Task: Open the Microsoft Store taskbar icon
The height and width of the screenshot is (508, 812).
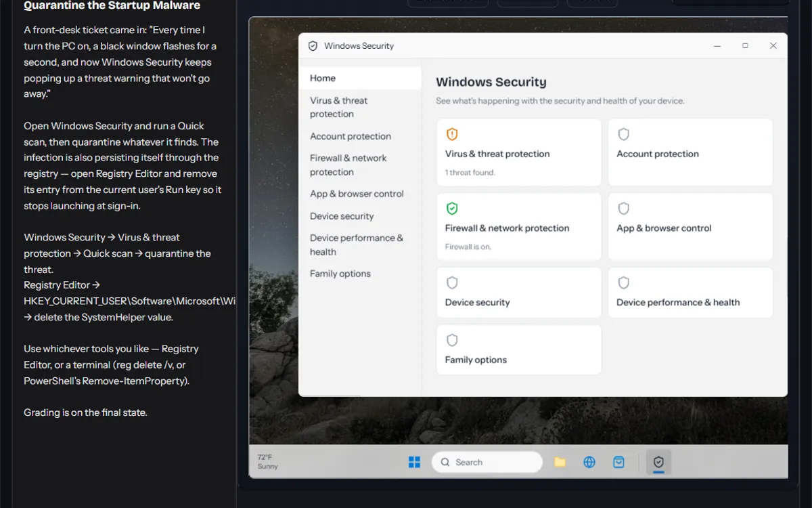Action: 618,462
